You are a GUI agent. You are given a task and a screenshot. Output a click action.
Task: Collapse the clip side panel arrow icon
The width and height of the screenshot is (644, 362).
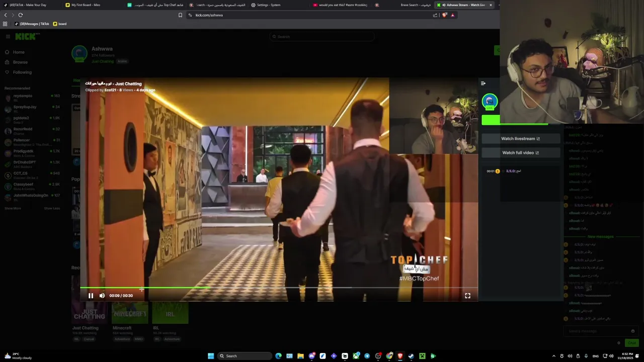pos(483,83)
